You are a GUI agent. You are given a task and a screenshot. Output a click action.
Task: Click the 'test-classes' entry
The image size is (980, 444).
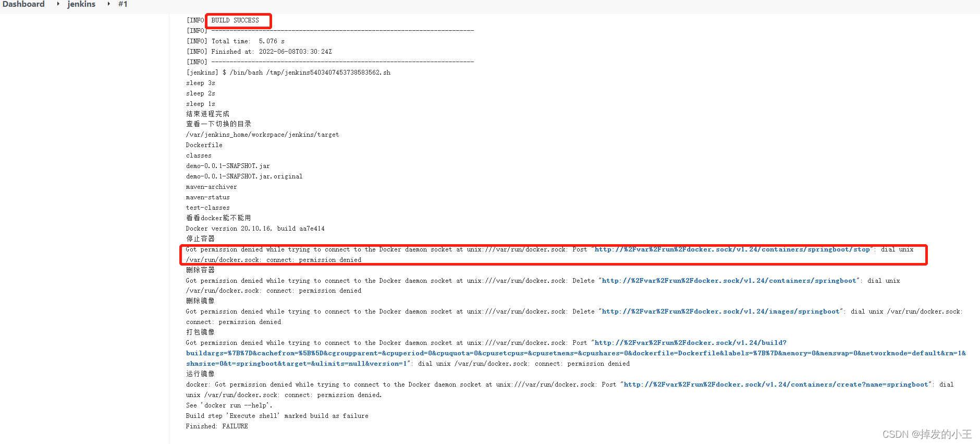208,208
